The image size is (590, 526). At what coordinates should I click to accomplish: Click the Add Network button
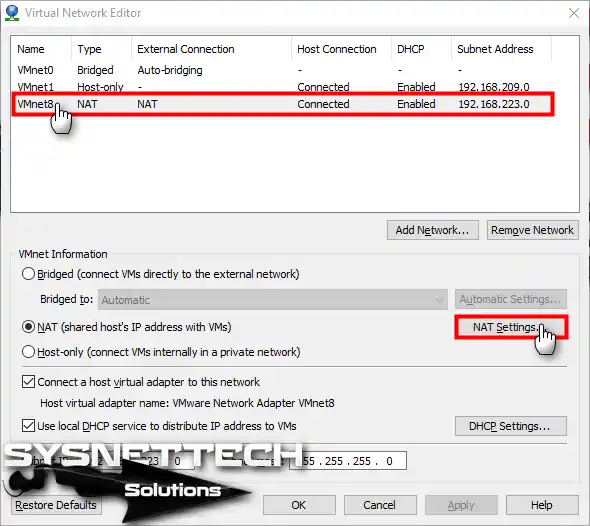[433, 230]
